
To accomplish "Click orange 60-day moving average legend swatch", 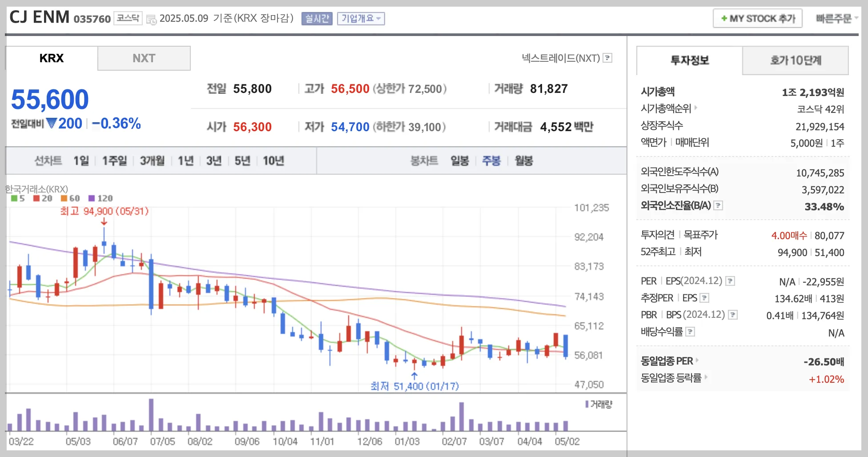I will pos(64,198).
